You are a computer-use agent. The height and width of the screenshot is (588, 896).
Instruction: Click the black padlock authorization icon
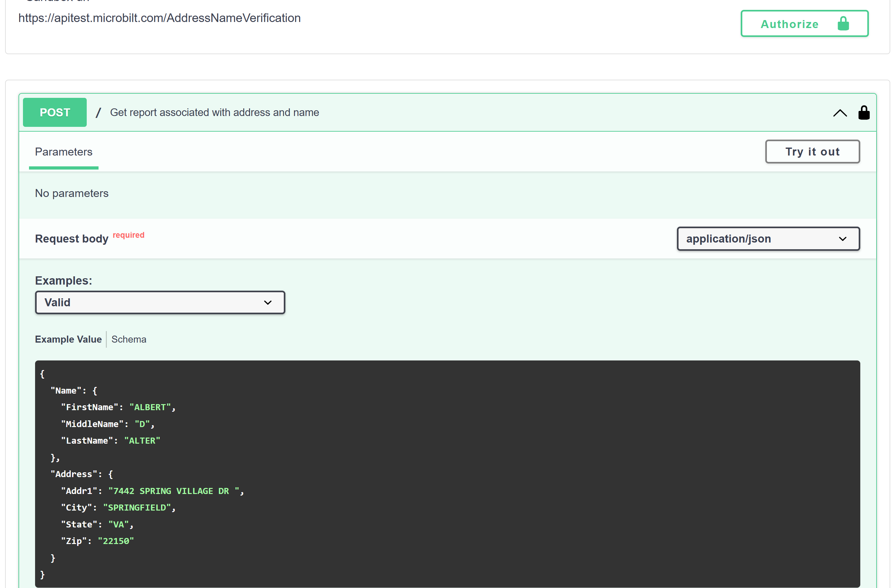tap(863, 113)
